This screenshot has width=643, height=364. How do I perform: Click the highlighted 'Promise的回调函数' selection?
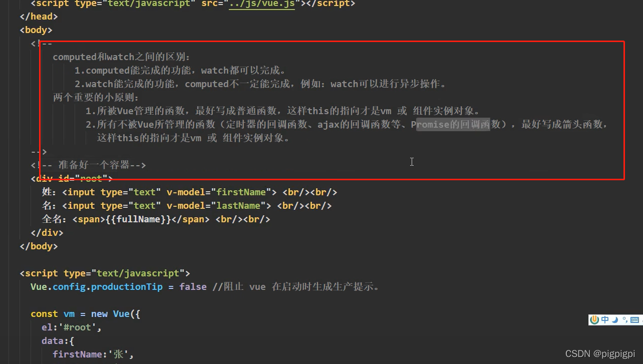click(x=453, y=125)
